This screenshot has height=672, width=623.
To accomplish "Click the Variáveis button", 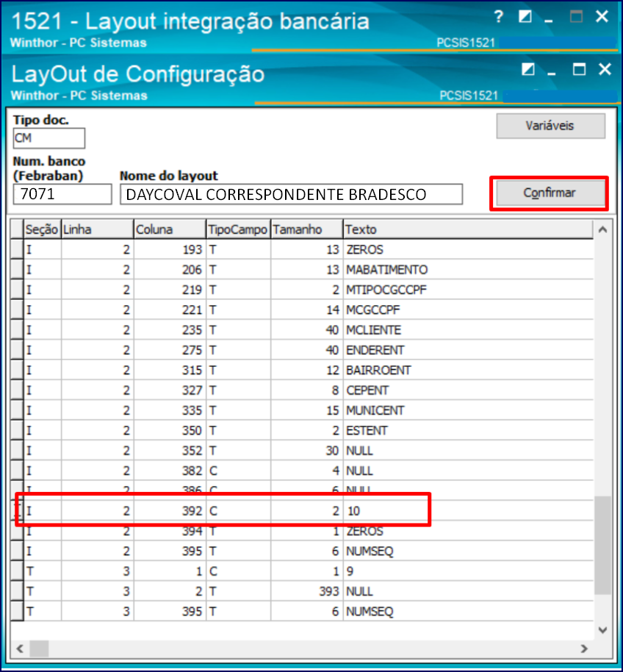I will click(551, 126).
